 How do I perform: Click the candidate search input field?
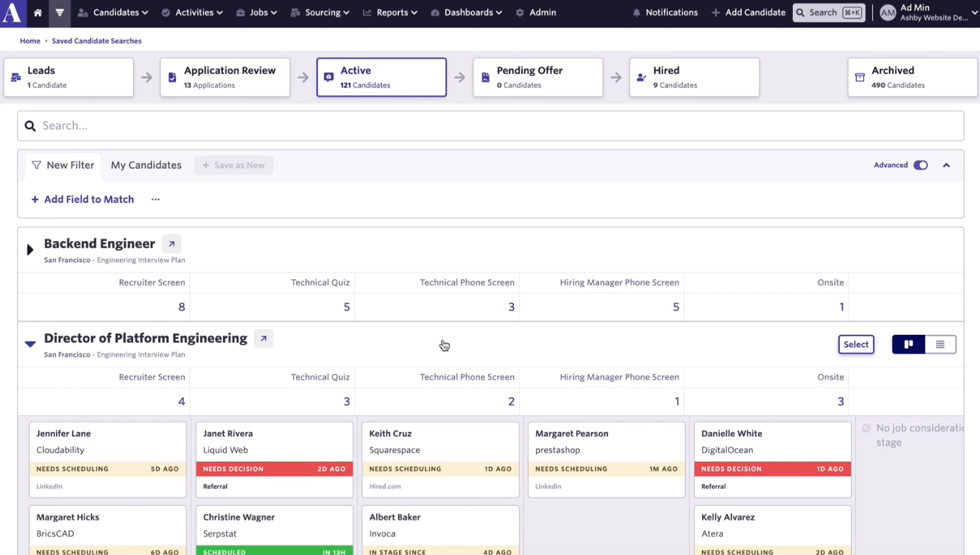(491, 126)
